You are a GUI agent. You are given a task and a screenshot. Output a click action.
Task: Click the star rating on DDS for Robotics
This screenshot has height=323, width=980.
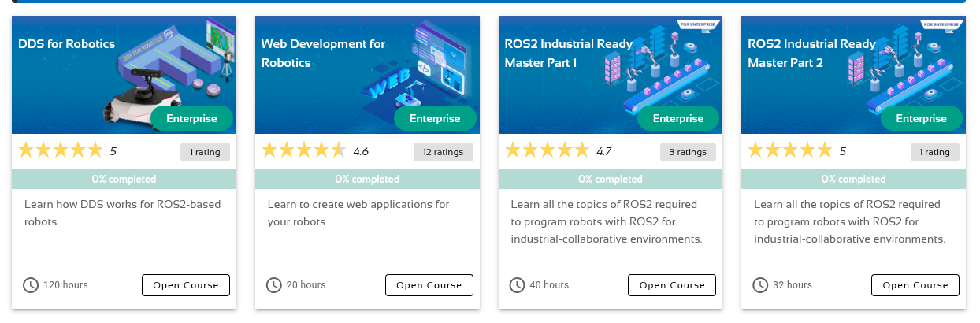(61, 150)
